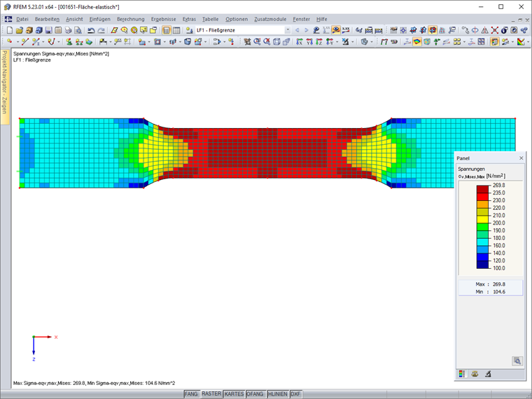Image resolution: width=532 pixels, height=399 pixels.
Task: Click the multicolor gradient icon at toolbar right end
Action: click(x=521, y=42)
